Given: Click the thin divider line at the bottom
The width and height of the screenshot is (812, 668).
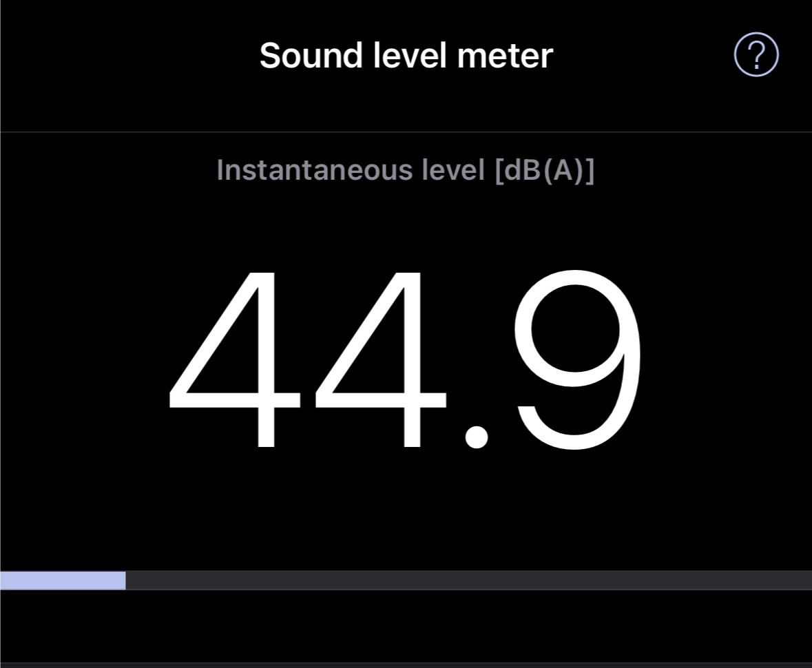Looking at the screenshot, I should point(406,663).
